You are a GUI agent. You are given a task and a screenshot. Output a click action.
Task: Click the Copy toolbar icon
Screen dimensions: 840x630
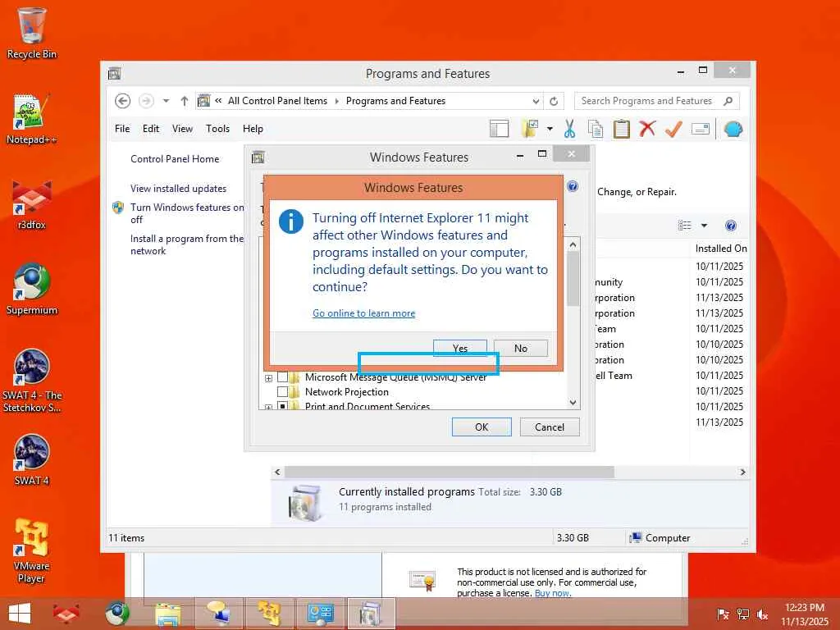point(596,129)
